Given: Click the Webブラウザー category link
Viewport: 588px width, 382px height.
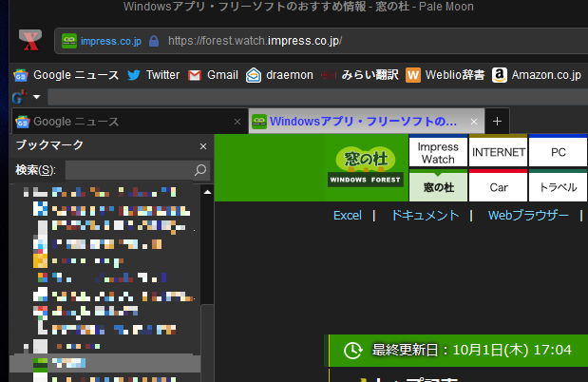Looking at the screenshot, I should (528, 216).
